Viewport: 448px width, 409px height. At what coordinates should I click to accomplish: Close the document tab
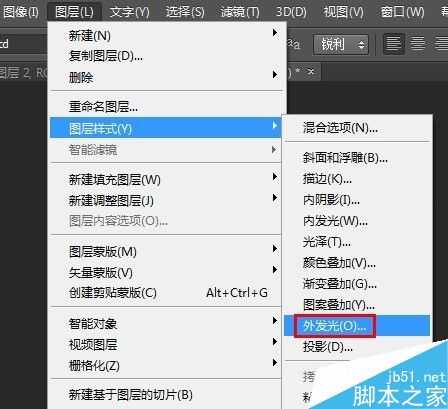tap(311, 71)
